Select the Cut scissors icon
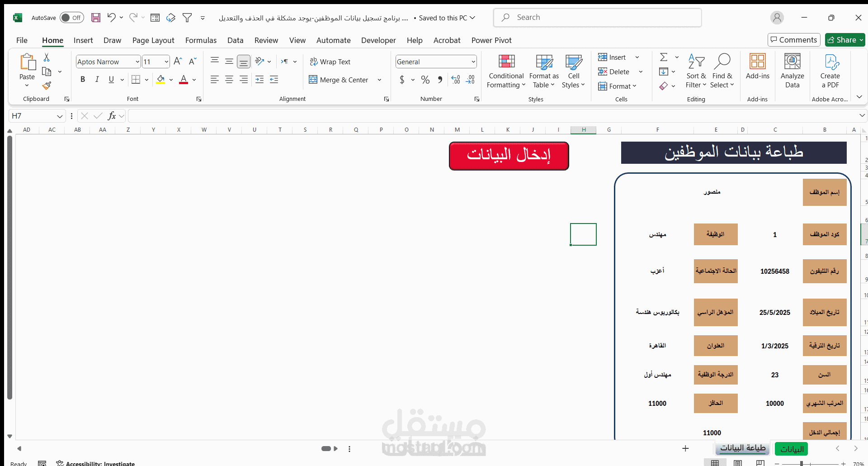This screenshot has width=868, height=466. click(47, 57)
